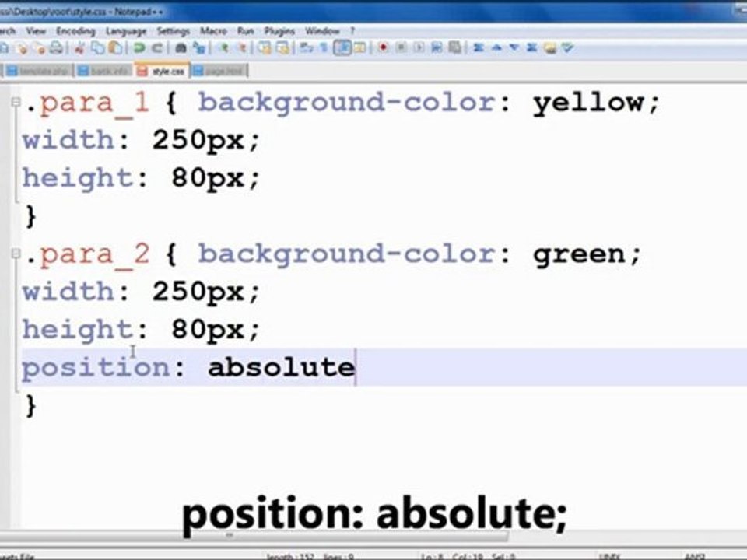This screenshot has height=560, width=747.
Task: Click the macro Playback icon
Action: tap(419, 47)
